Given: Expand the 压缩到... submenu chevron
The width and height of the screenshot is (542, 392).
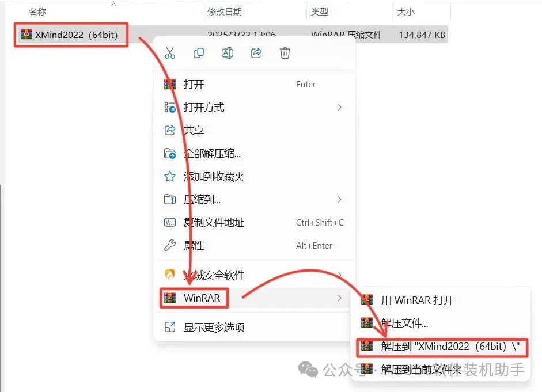Looking at the screenshot, I should (339, 199).
